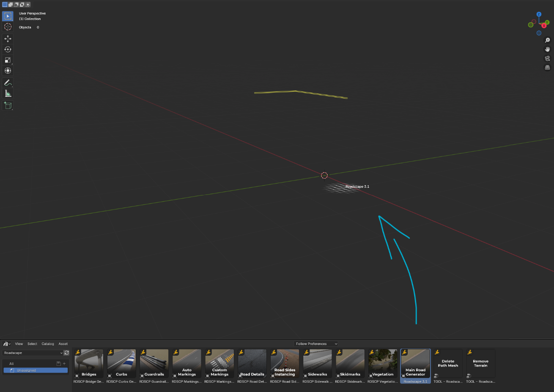Viewport: 554px width, 392px height.
Task: Select the Annotate pencil tool
Action: (x=8, y=82)
